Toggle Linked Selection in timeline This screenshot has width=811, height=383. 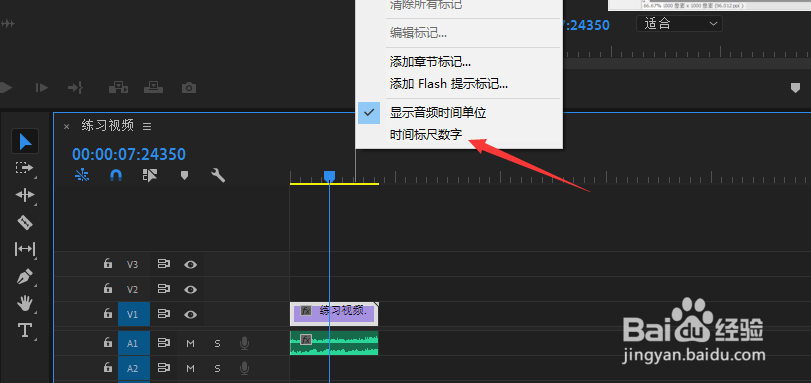coord(149,176)
